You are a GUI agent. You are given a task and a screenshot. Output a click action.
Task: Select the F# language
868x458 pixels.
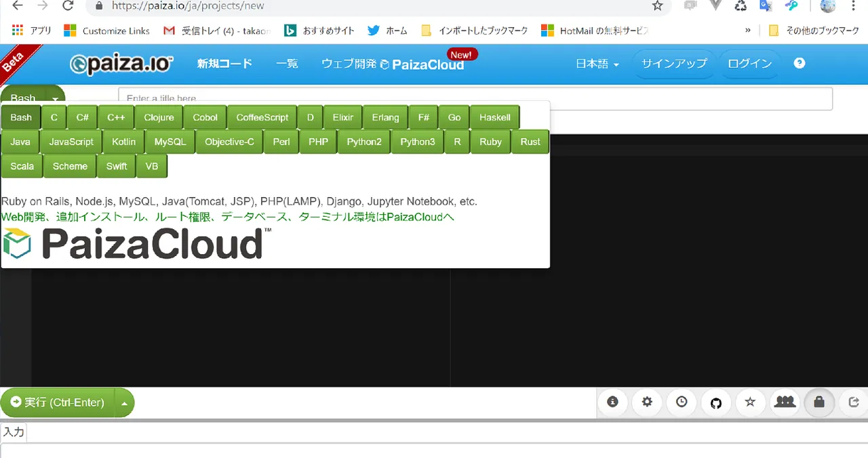[423, 117]
